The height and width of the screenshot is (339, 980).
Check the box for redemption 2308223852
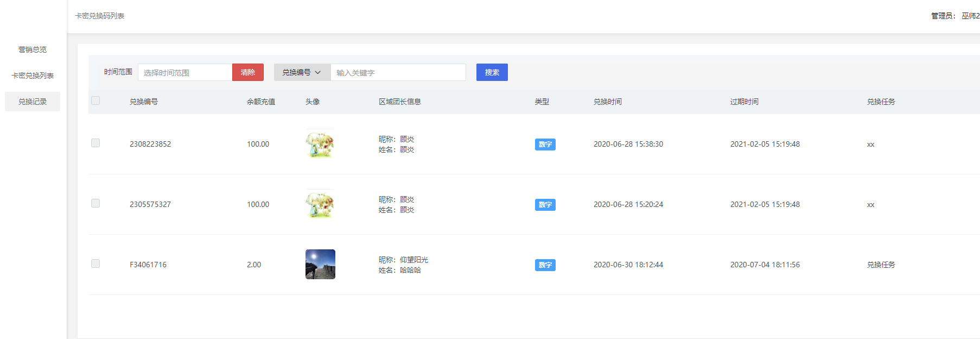pos(96,143)
